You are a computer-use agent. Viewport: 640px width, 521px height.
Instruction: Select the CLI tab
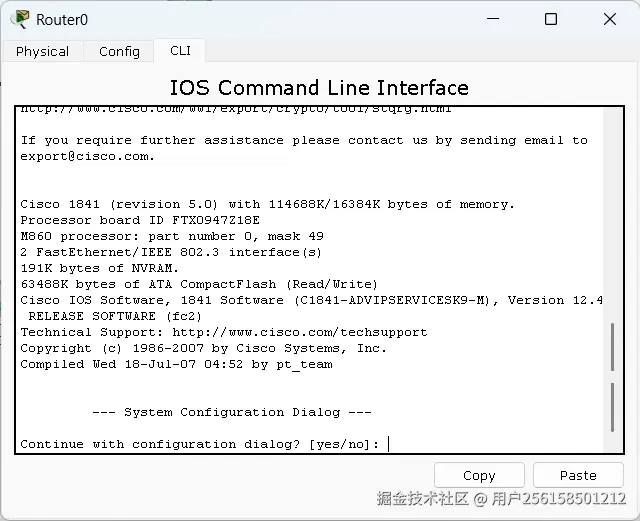click(x=180, y=51)
